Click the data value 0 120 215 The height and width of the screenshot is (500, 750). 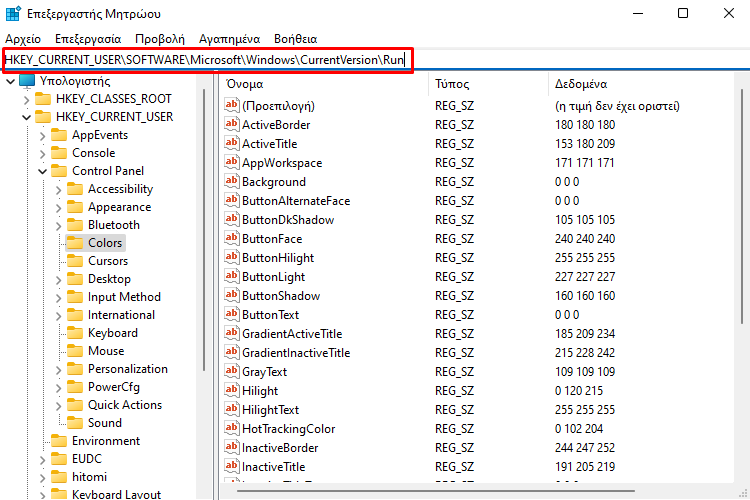click(x=578, y=391)
